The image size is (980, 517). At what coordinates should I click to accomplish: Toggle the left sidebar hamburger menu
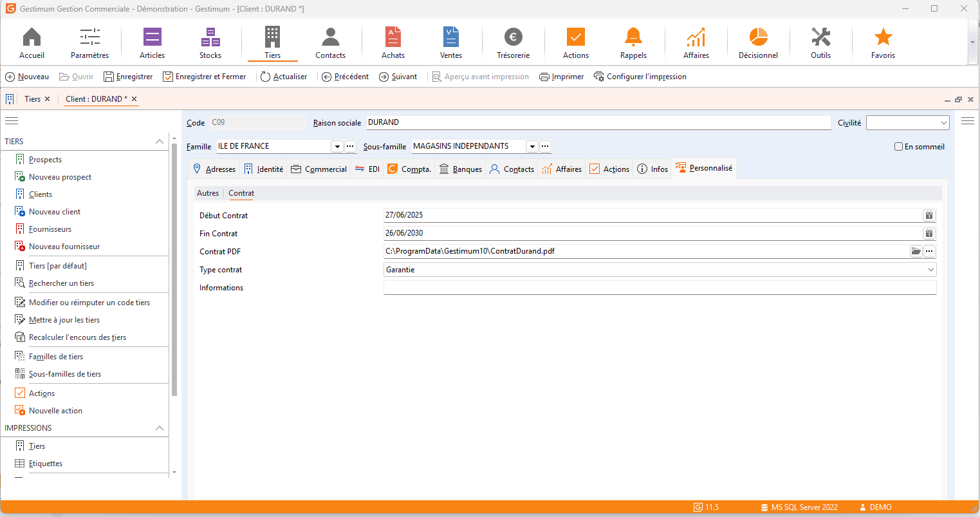12,120
